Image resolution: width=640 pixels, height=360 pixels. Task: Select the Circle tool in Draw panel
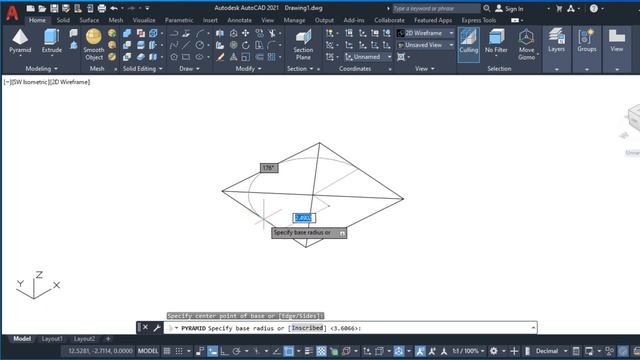point(200,45)
